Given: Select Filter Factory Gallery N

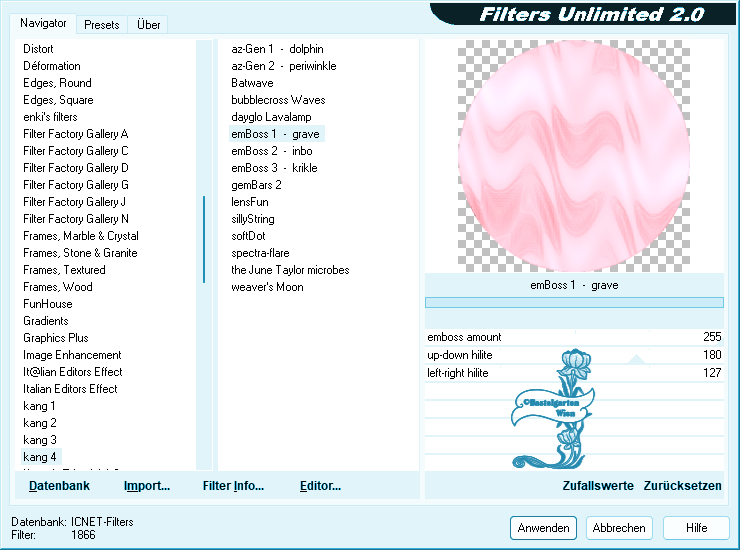Looking at the screenshot, I should pos(76,219).
